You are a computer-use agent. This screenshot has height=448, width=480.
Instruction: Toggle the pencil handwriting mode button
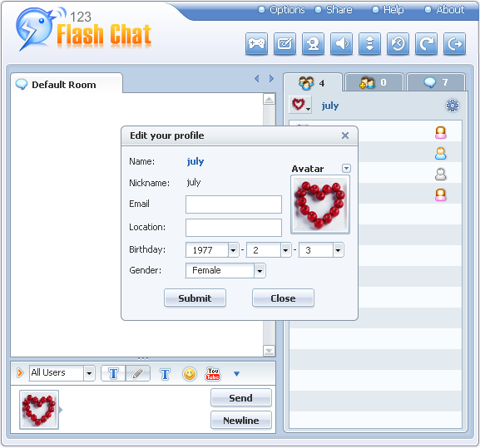click(x=138, y=373)
